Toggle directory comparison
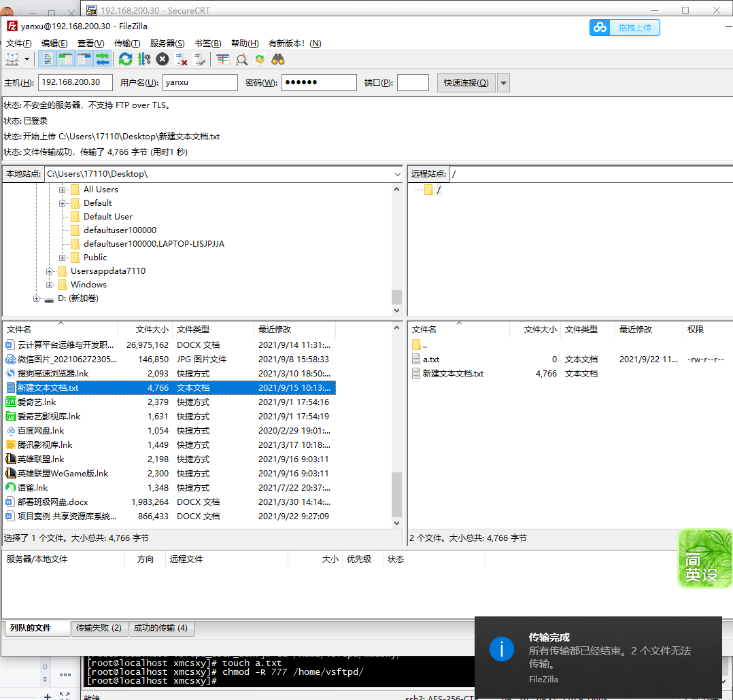This screenshot has height=700, width=733. coord(241,59)
